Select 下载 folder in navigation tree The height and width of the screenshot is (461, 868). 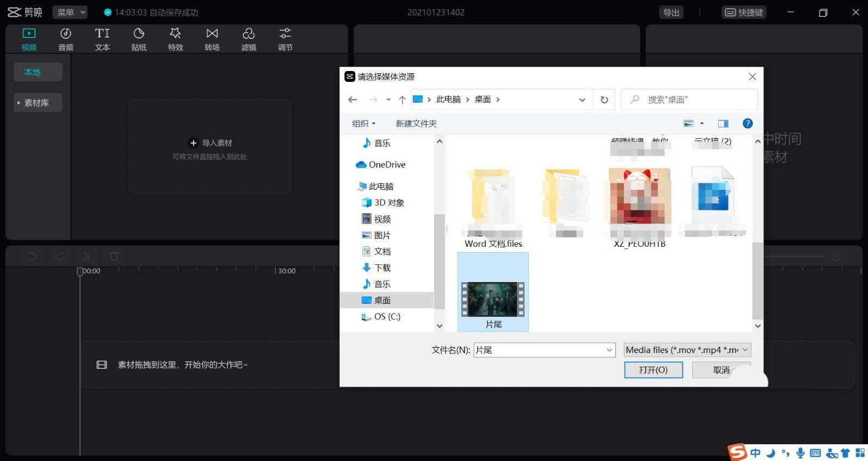tap(376, 268)
